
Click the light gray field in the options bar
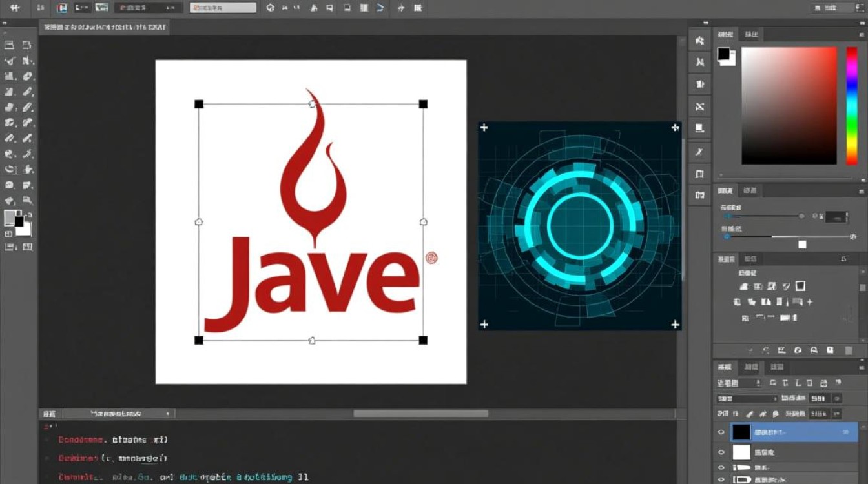(223, 8)
